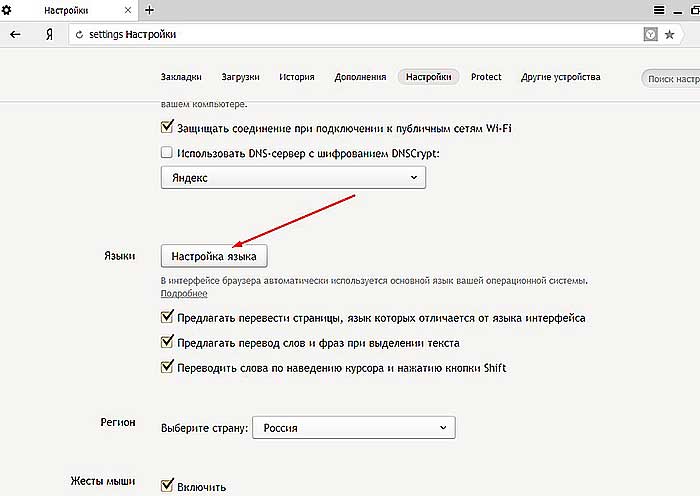The image size is (700, 496).
Task: Open the Дополнения tab
Action: coord(360,77)
